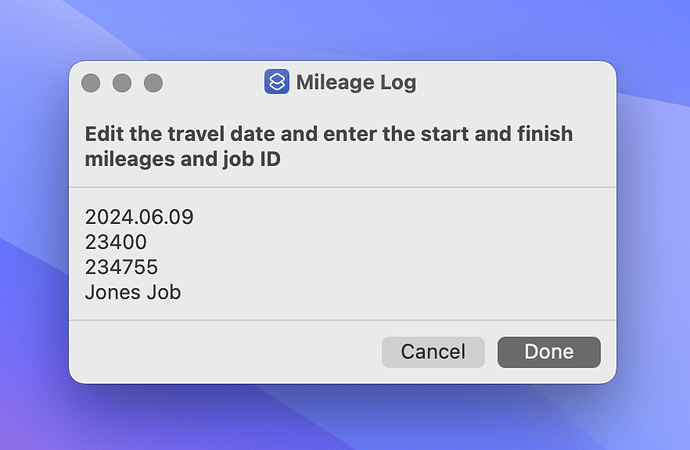
Task: Click the finish mileage line 234755
Action: pos(121,267)
